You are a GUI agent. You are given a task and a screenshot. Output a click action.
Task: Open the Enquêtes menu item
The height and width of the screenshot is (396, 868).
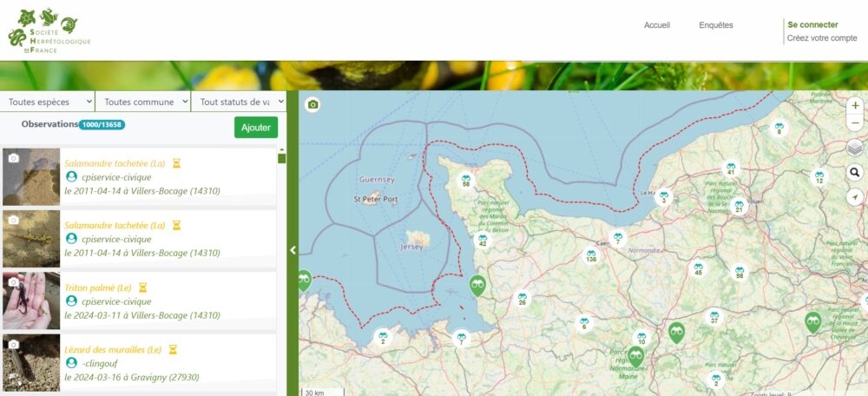(716, 25)
